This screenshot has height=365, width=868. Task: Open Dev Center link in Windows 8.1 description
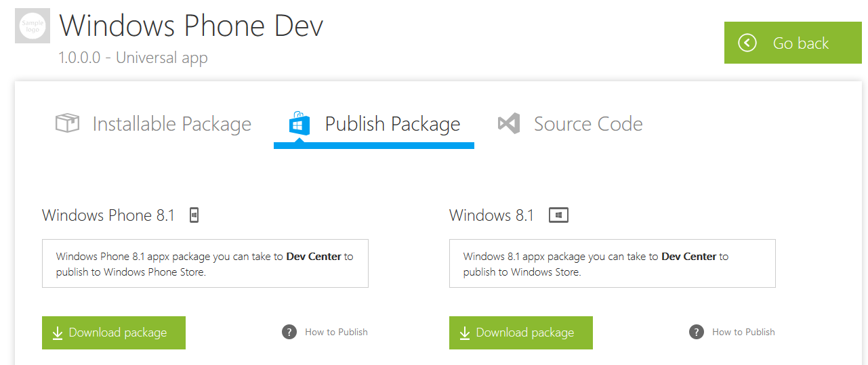coord(689,257)
